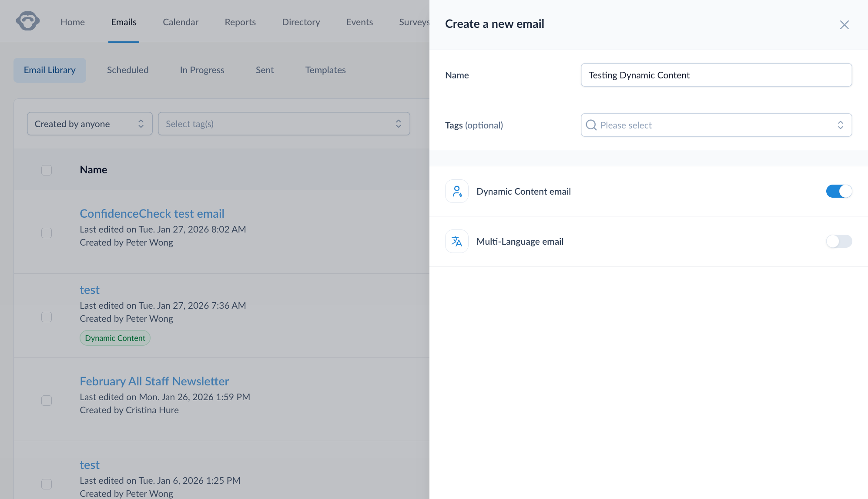This screenshot has height=499, width=868.
Task: Click the search icon in Tags field
Action: point(591,125)
